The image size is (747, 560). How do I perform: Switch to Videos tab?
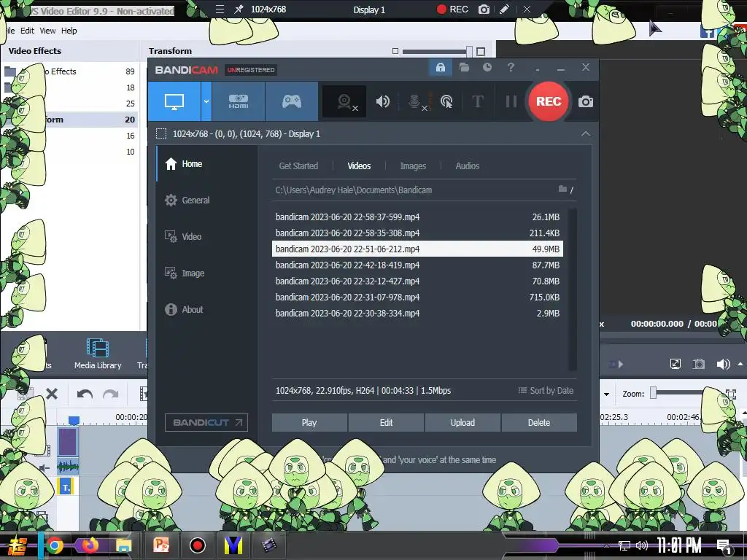pos(359,166)
